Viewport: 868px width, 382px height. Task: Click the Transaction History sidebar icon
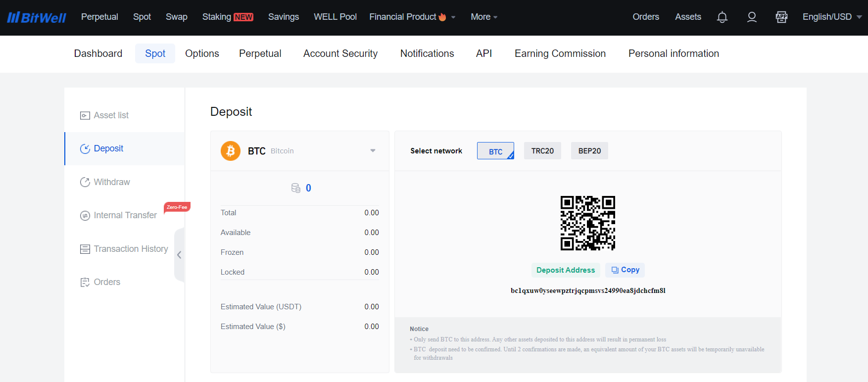point(85,249)
